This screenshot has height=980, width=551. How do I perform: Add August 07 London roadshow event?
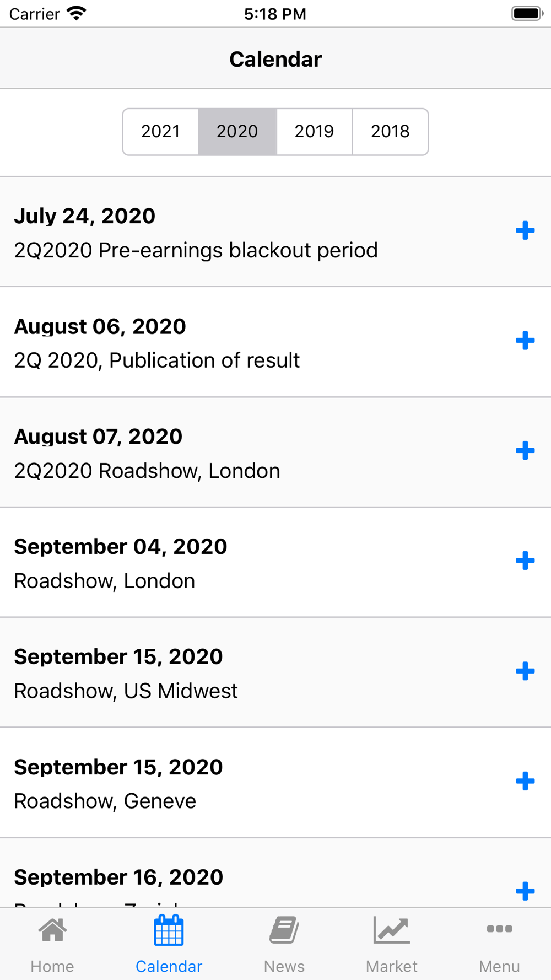coord(525,451)
